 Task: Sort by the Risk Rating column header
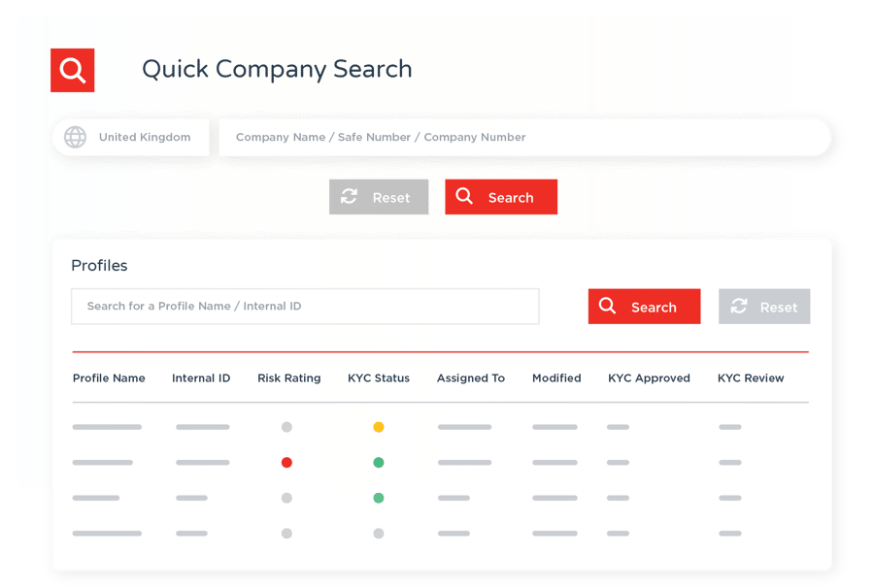(x=288, y=378)
